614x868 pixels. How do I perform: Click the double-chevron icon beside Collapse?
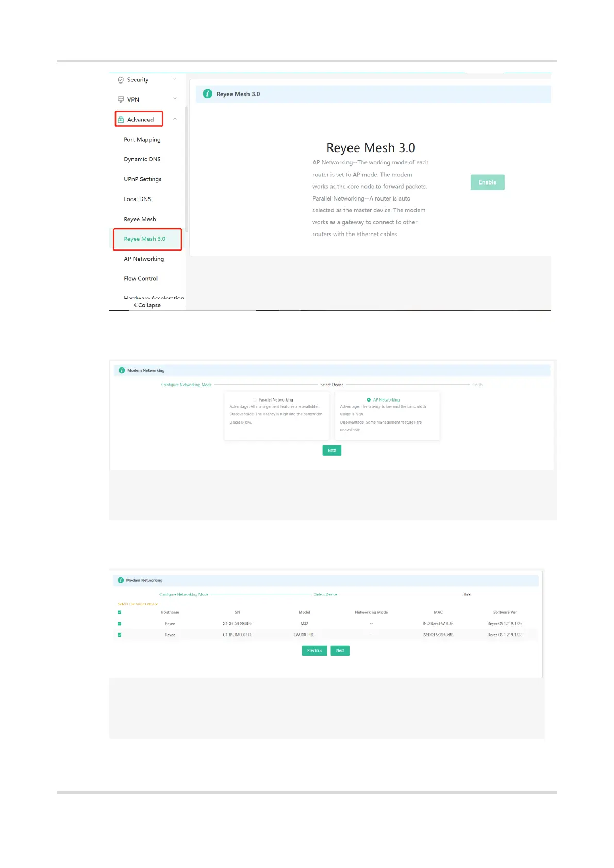[135, 305]
